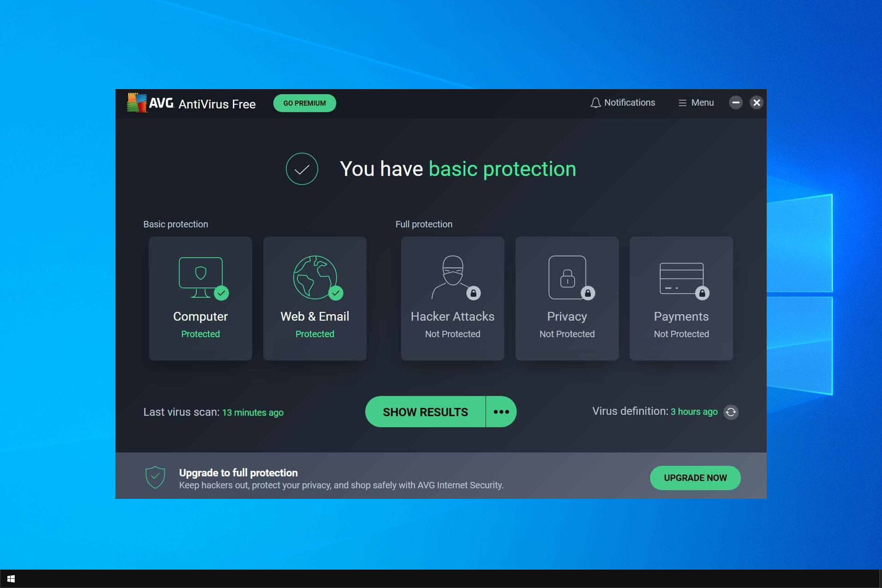Viewport: 882px width, 588px height.
Task: Click the 'Hacker Attacks' tile label
Action: [x=452, y=317]
